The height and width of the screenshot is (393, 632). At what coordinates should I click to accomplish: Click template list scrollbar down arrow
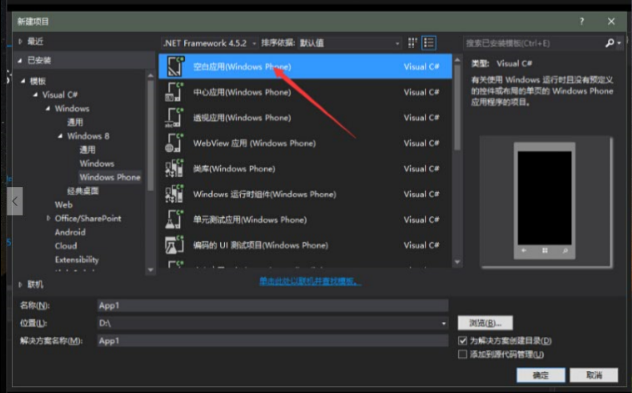(457, 262)
